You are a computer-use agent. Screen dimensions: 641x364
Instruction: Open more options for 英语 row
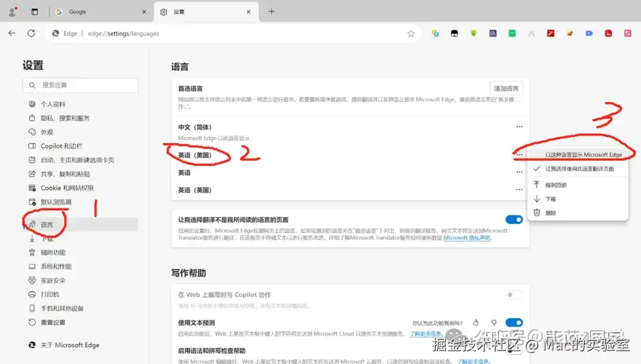click(x=519, y=172)
